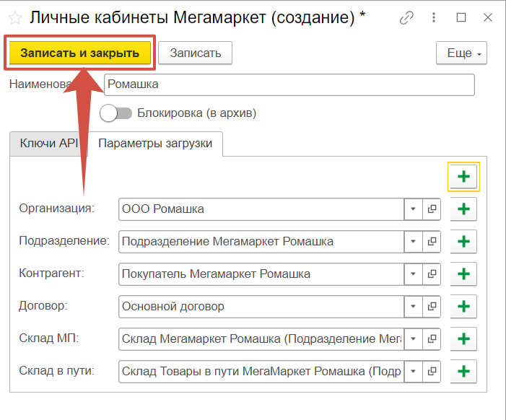Add to favorites with the star icon
506x420 pixels.
[14, 18]
